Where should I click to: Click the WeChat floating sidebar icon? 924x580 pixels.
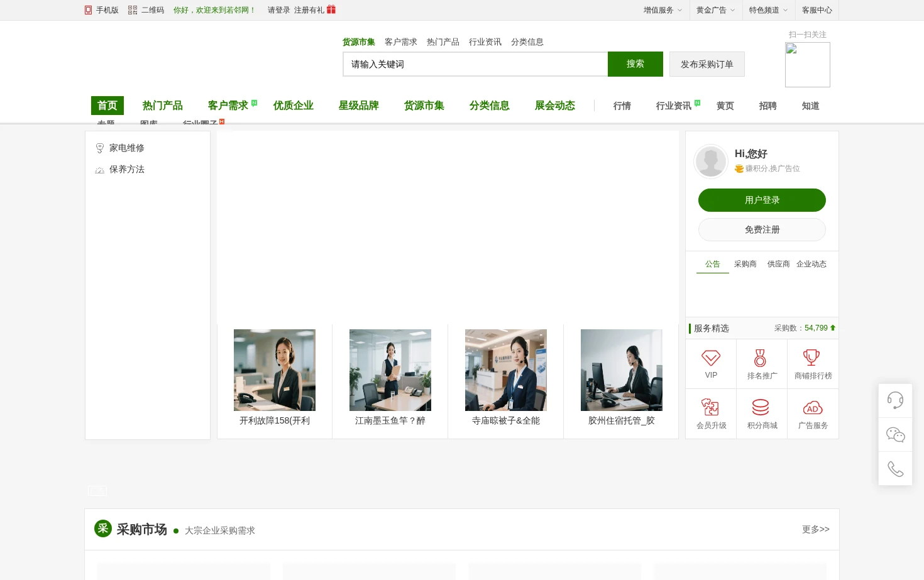click(x=895, y=434)
